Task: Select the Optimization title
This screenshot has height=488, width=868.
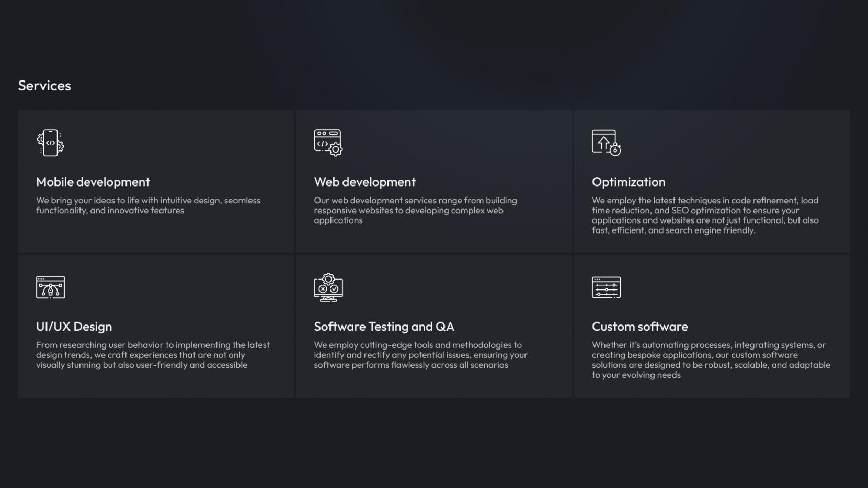Action: pos(629,182)
